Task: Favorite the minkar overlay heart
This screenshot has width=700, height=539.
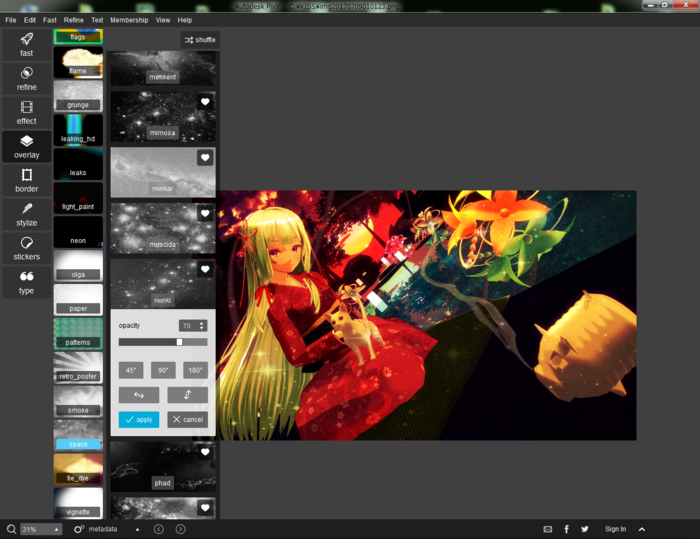Action: (205, 158)
